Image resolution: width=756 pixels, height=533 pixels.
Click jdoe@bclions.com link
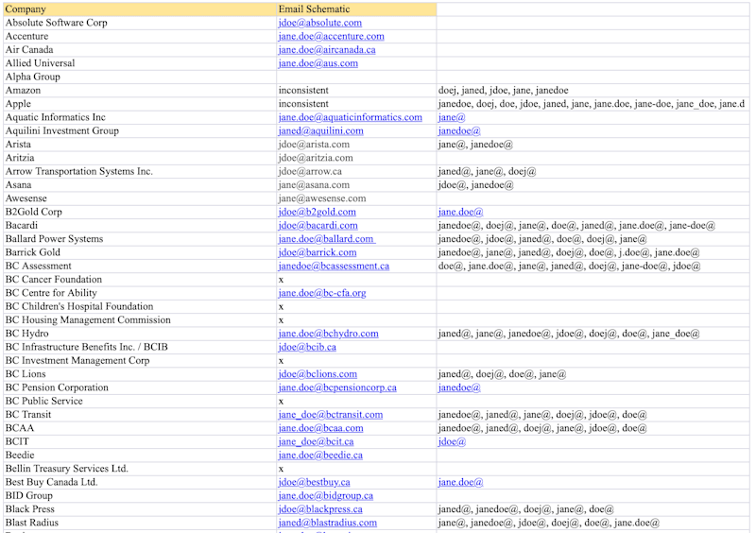(x=318, y=374)
